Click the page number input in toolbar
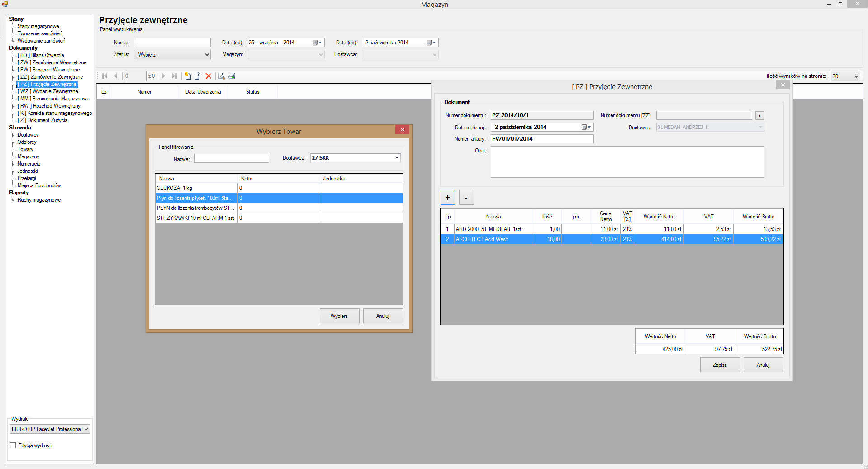The image size is (868, 469). (135, 76)
